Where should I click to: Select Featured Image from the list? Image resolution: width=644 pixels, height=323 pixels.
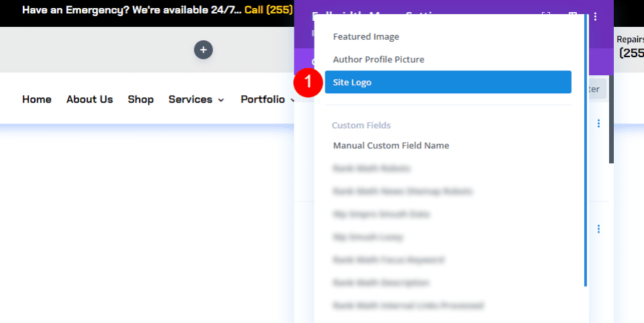pos(366,37)
